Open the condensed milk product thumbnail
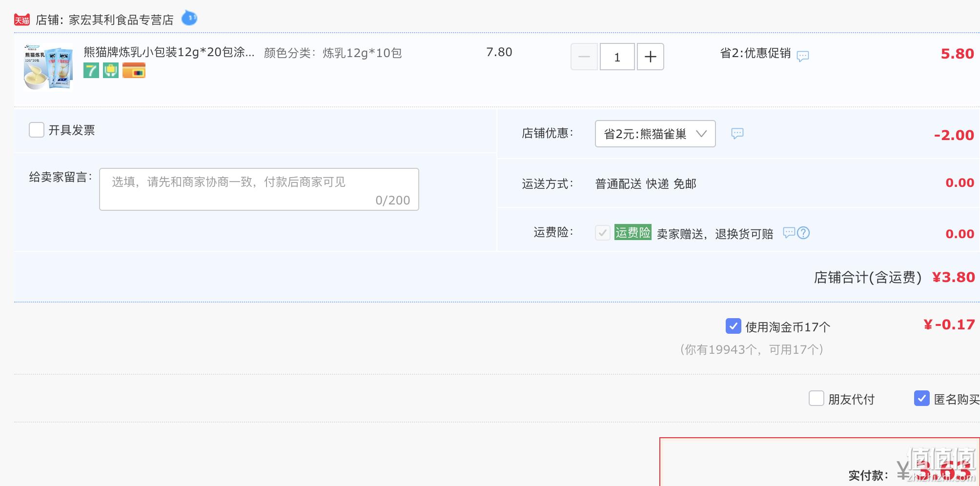The width and height of the screenshot is (980, 486). (48, 67)
